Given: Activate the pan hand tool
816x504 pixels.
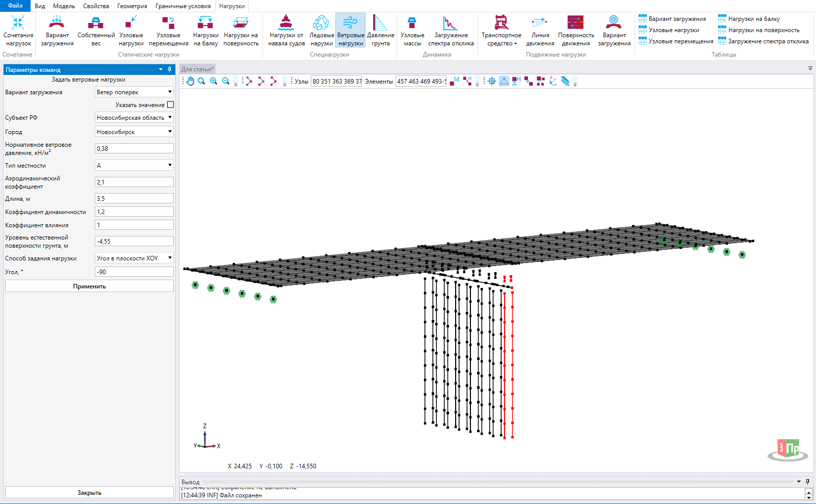Looking at the screenshot, I should pos(190,81).
